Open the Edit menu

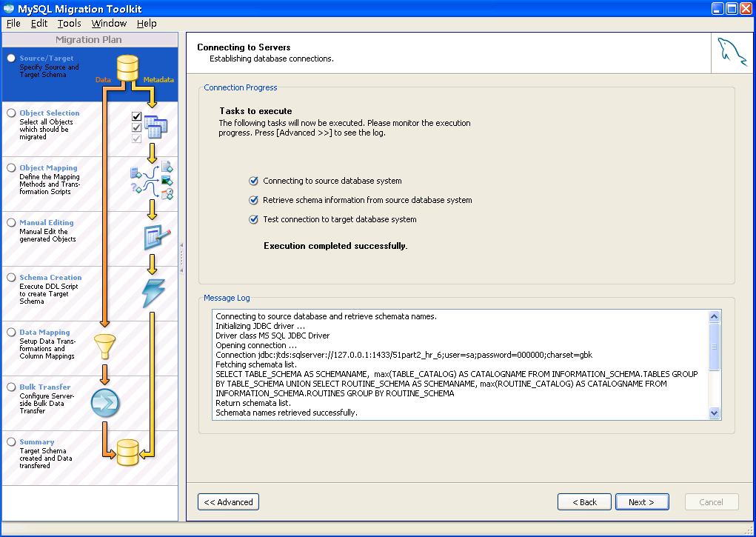click(x=39, y=23)
